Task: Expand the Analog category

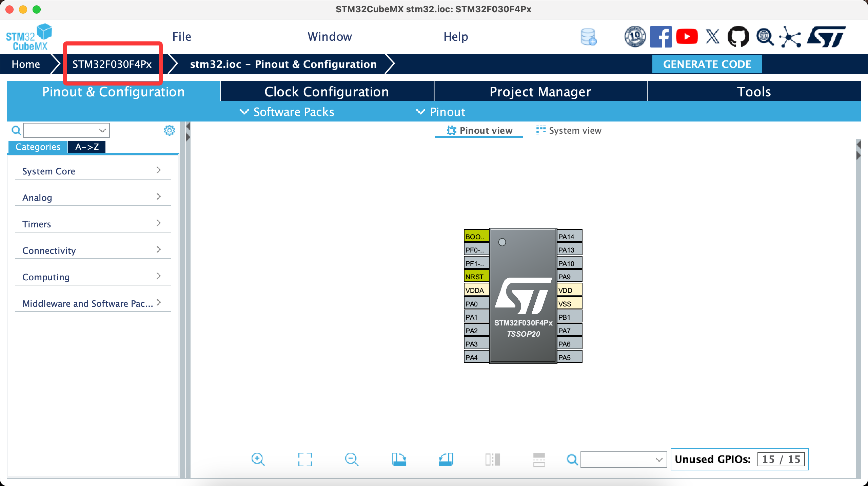Action: [x=93, y=198]
